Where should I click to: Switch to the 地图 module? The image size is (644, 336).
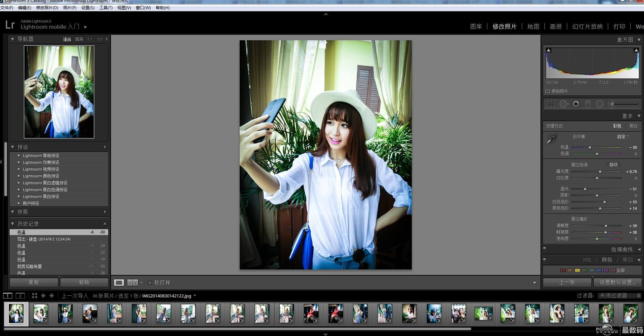point(533,27)
